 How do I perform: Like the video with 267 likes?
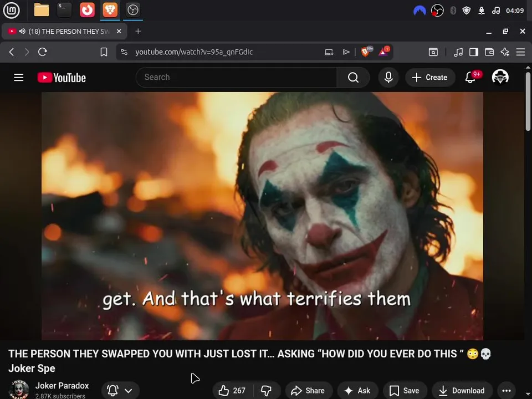coord(232,391)
